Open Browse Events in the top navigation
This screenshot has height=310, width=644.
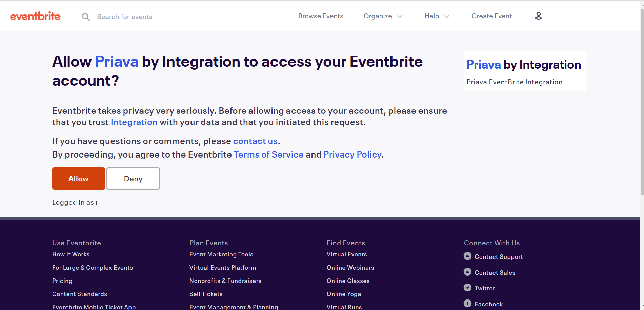point(321,16)
